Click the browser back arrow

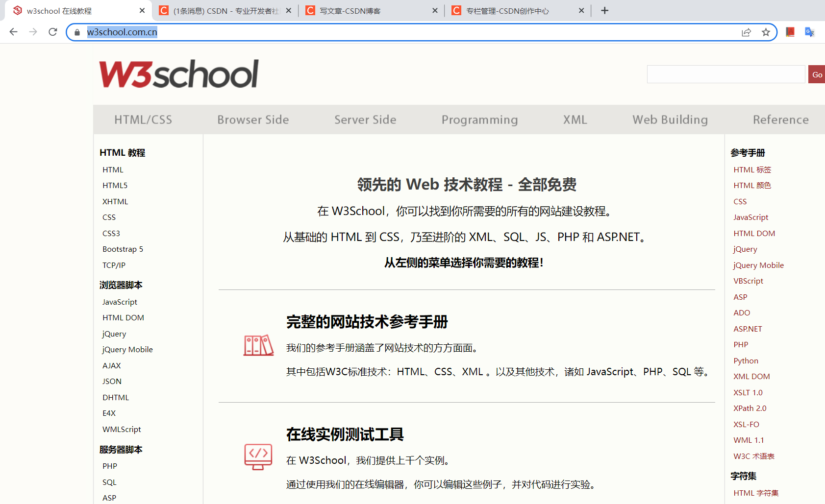[x=13, y=32]
